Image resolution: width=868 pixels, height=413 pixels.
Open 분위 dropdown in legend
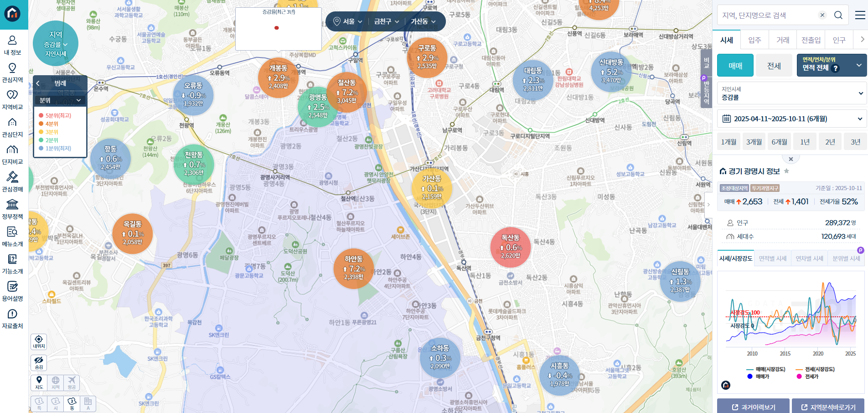click(x=60, y=100)
